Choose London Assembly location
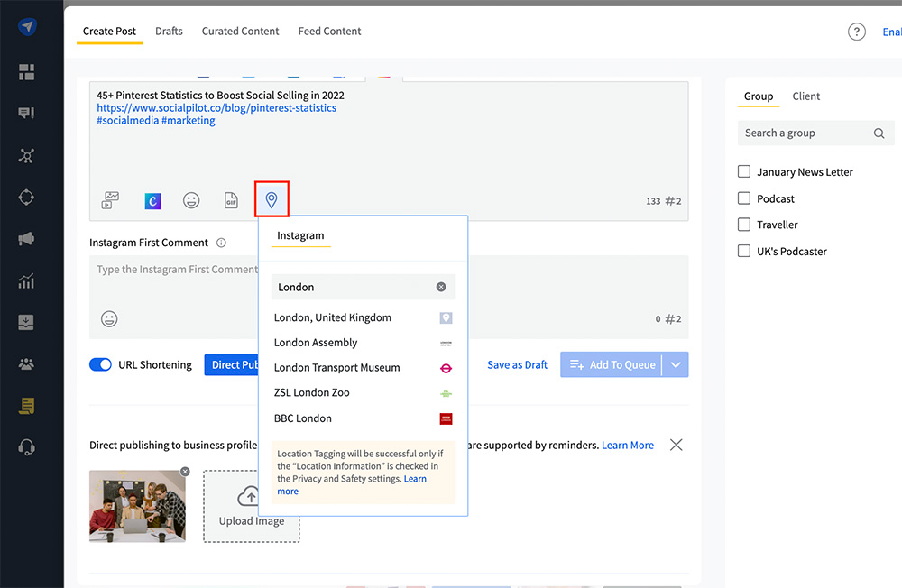The image size is (902, 588). click(x=363, y=343)
